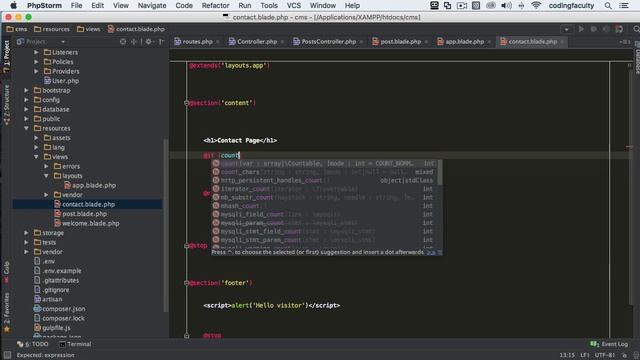640x360 pixels.
Task: Select post.blade.php in project tree
Action: (80, 214)
